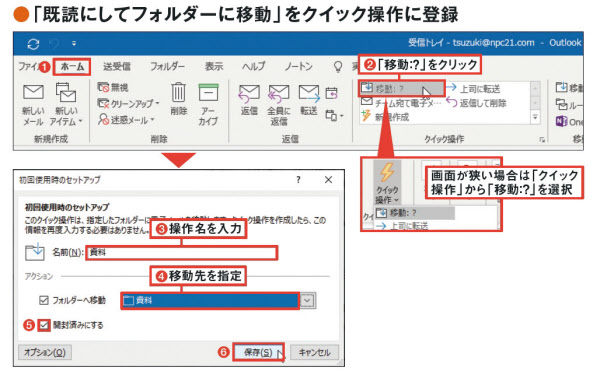Toggle the フォルダーへ移動 checkbox
600x379 pixels.
click(44, 300)
